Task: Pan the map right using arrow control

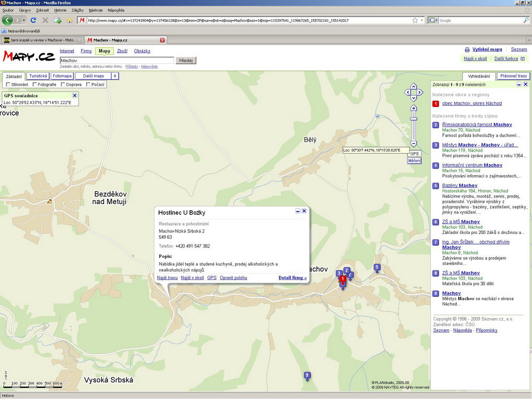Action: pos(421,92)
